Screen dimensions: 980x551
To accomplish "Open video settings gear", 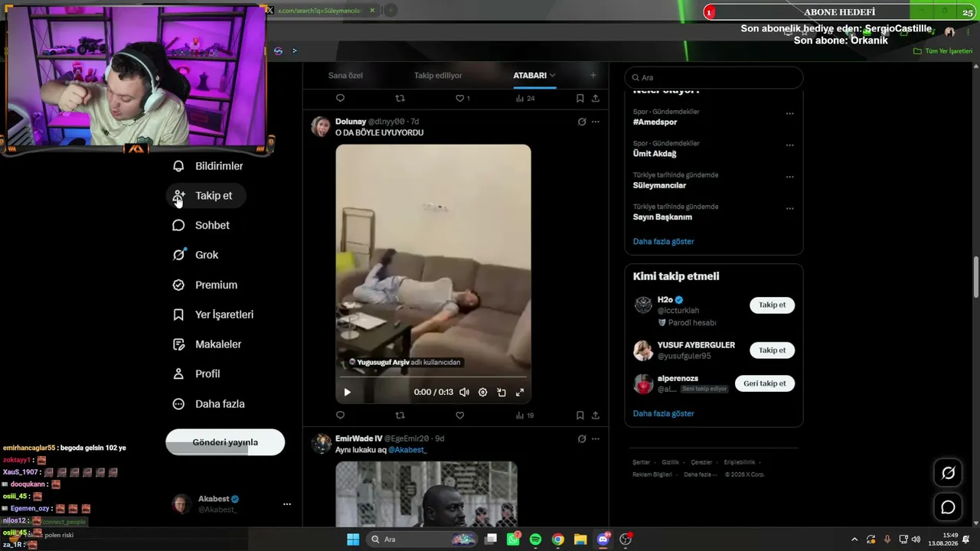I will 482,393.
